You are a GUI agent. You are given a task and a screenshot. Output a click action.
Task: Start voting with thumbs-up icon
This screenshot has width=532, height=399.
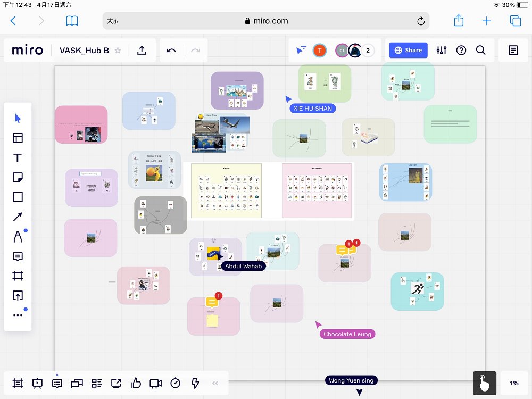point(136,384)
